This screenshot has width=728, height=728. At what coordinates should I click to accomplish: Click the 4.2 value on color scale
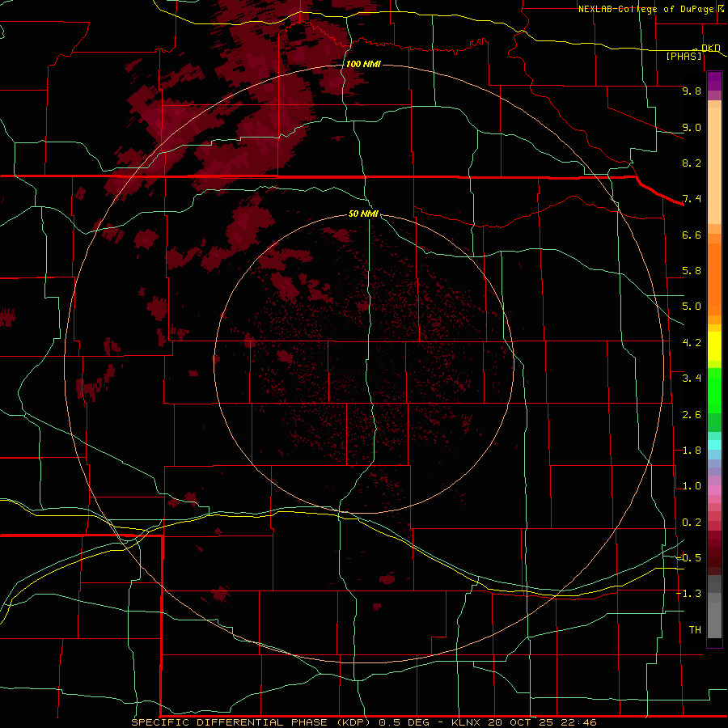[692, 343]
